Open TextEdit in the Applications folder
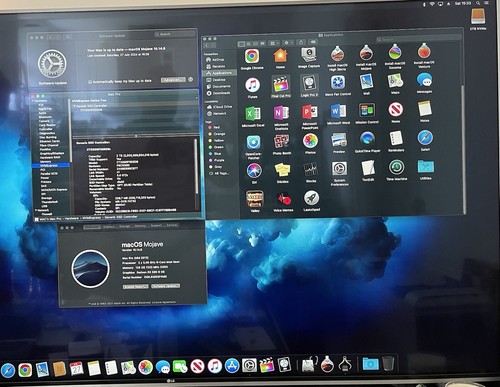 click(x=368, y=168)
